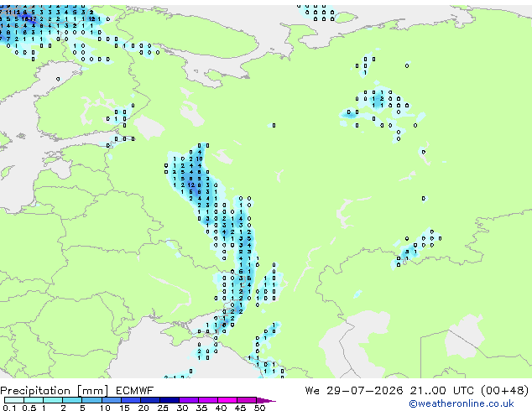The height and width of the screenshot is (411, 532).
Task: Click the weekday label 'We'
Action: pyautogui.click(x=312, y=391)
